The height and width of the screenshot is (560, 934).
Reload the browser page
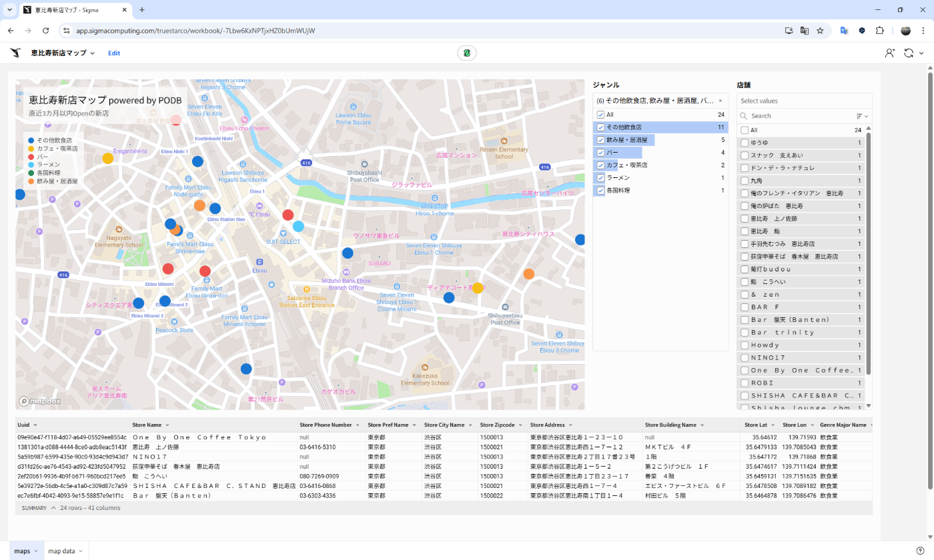pyautogui.click(x=46, y=31)
